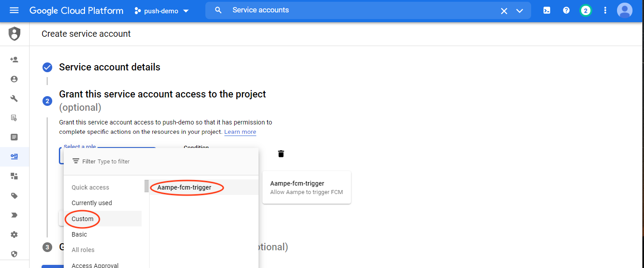The width and height of the screenshot is (644, 268).
Task: Open the workload identity sidebar icon
Action: pyautogui.click(x=14, y=176)
